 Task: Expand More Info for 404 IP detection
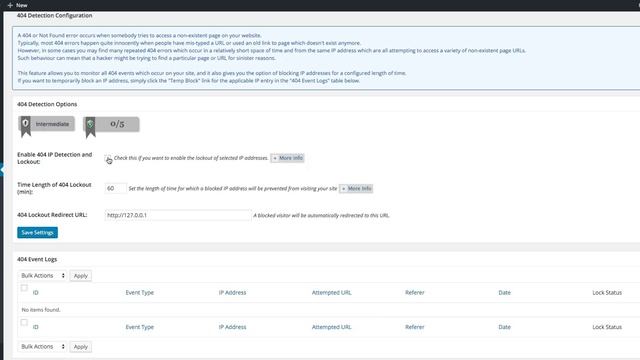tap(287, 158)
